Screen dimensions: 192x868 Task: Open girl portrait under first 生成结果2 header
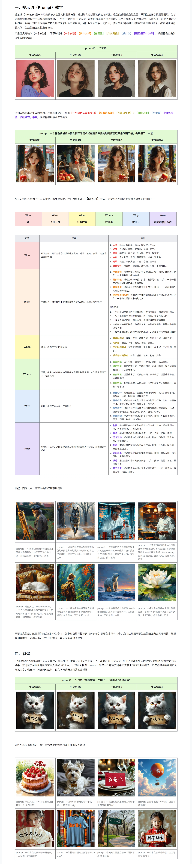point(76,78)
